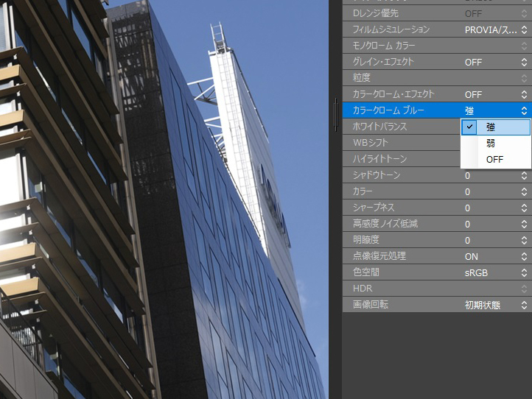The width and height of the screenshot is (532, 399).
Task: Open 明瞭度 value stepper
Action: point(524,240)
